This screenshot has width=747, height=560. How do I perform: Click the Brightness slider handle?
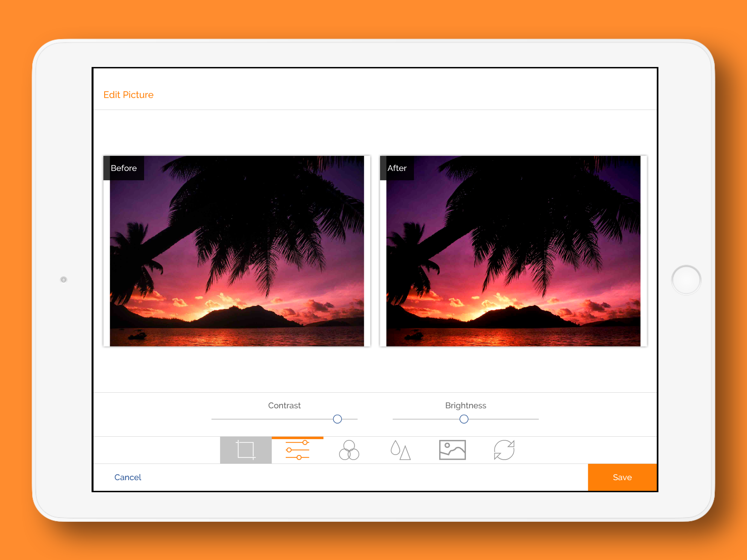pyautogui.click(x=464, y=419)
